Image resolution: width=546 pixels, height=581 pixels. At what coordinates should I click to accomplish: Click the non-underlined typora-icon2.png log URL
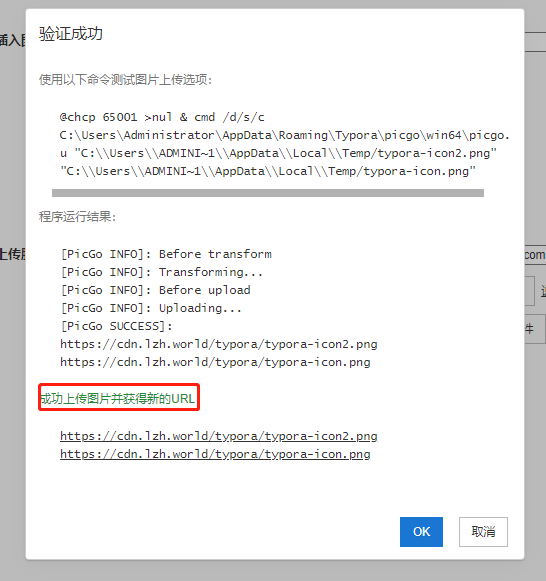point(219,344)
